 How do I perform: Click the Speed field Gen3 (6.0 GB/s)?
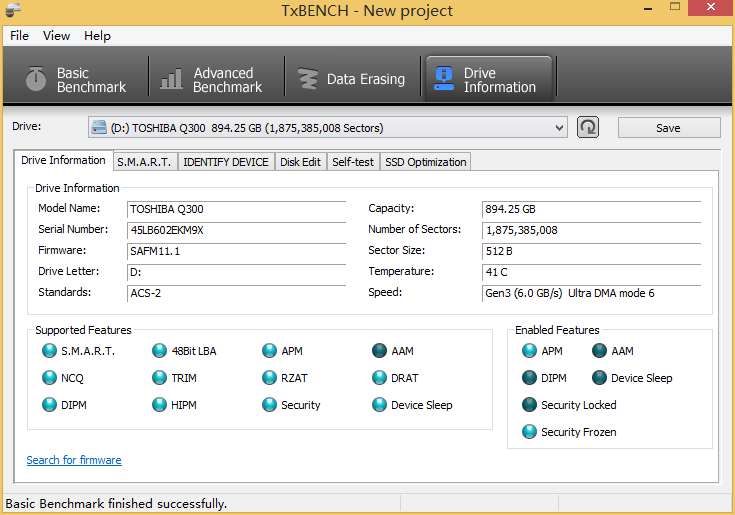coord(592,293)
